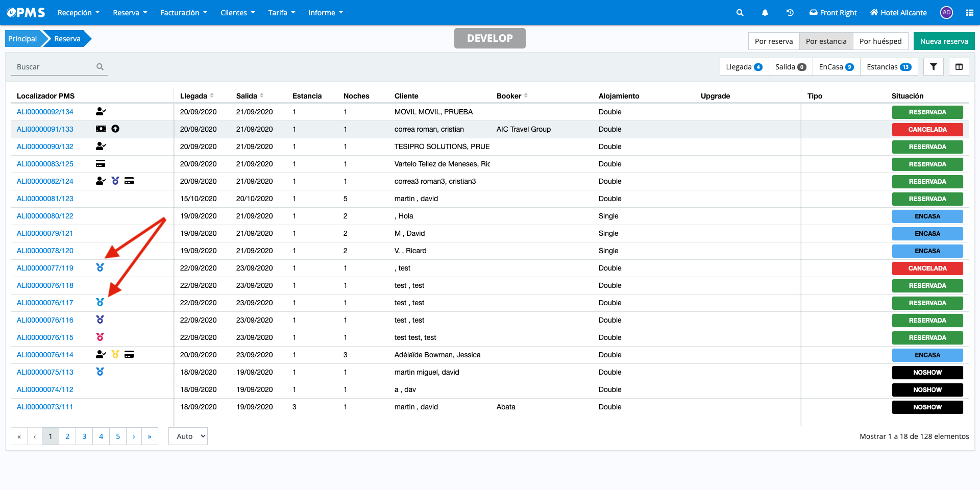This screenshot has width=980, height=490.
Task: Toggle the Llegada filter with 4 badge
Action: click(744, 67)
